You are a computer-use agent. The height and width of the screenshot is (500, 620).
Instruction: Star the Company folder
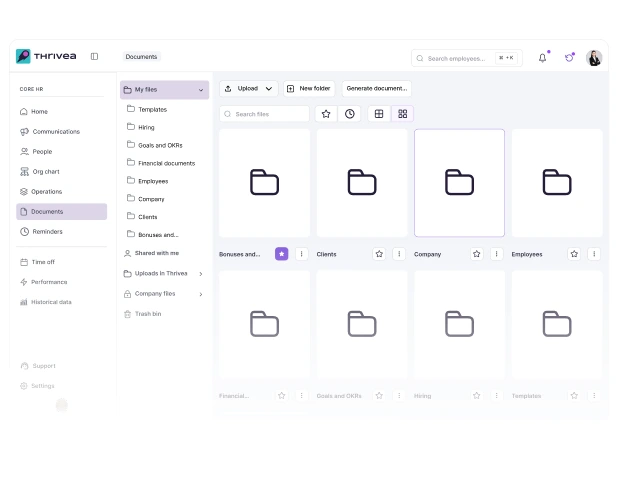(477, 254)
